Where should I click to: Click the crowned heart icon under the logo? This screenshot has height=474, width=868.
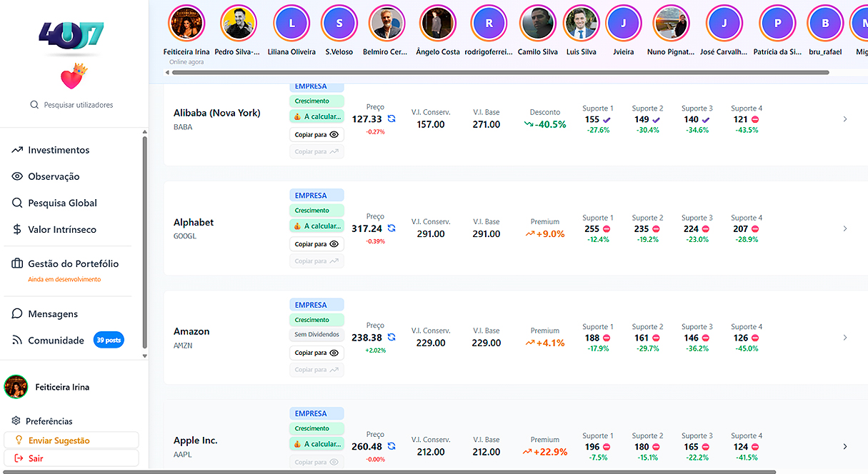pyautogui.click(x=73, y=76)
